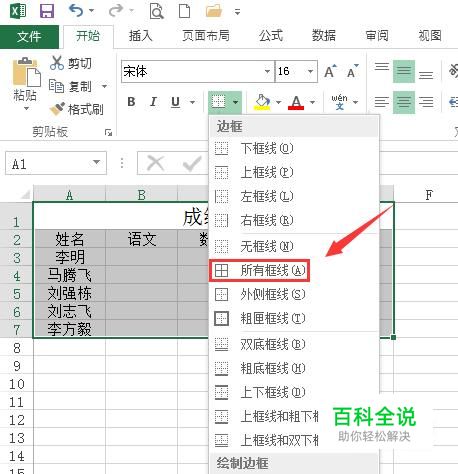This screenshot has height=474, width=458.
Task: Choose 无框线(N) no border
Action: 294,246
